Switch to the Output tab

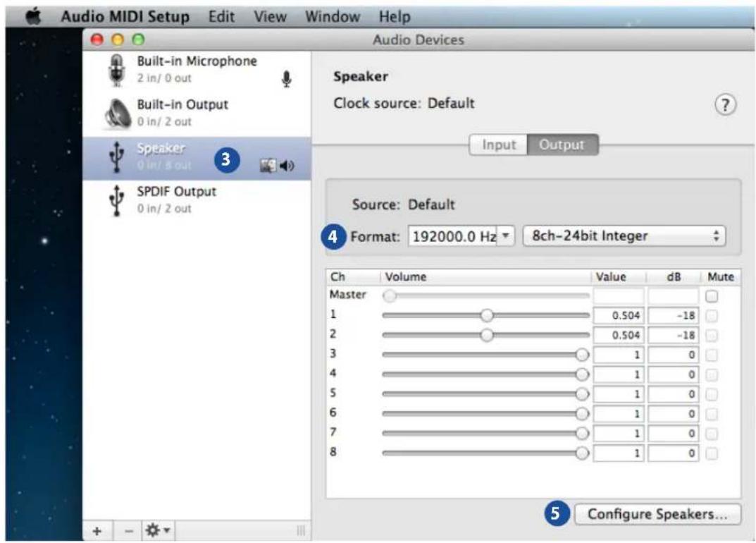(563, 145)
